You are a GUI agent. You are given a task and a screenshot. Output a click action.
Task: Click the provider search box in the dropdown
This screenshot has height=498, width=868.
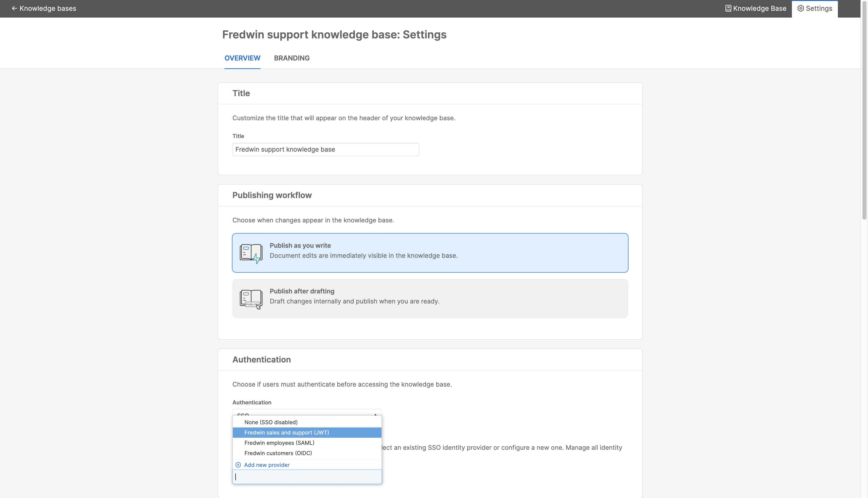click(x=307, y=477)
